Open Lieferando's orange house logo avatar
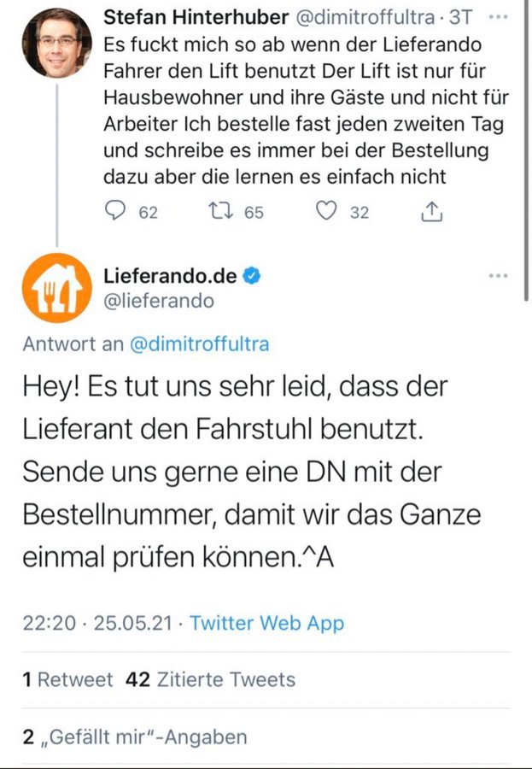 [57, 288]
